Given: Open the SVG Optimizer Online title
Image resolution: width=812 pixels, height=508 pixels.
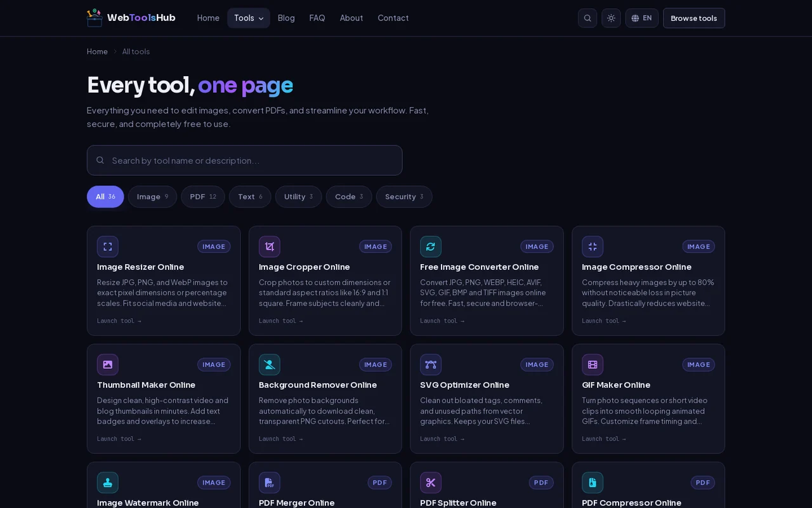Looking at the screenshot, I should [x=464, y=385].
